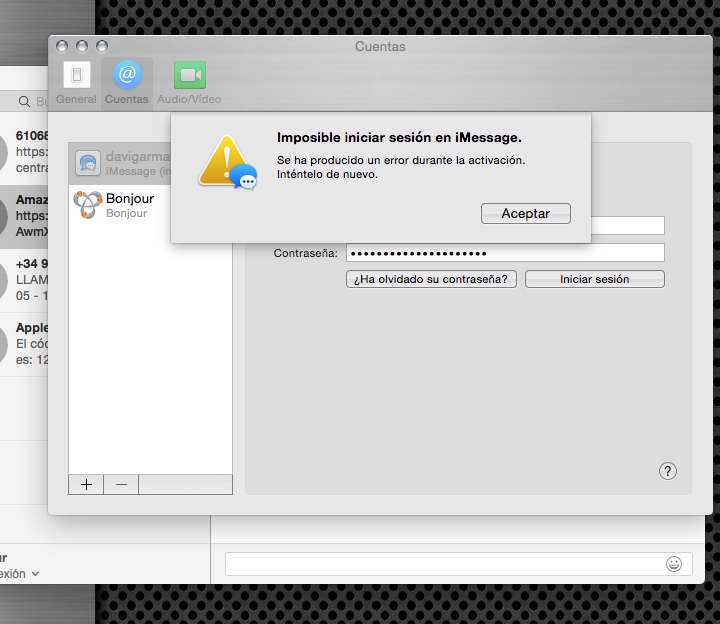720x624 pixels.
Task: Select the davigarma iMessage account row
Action: pos(119,163)
